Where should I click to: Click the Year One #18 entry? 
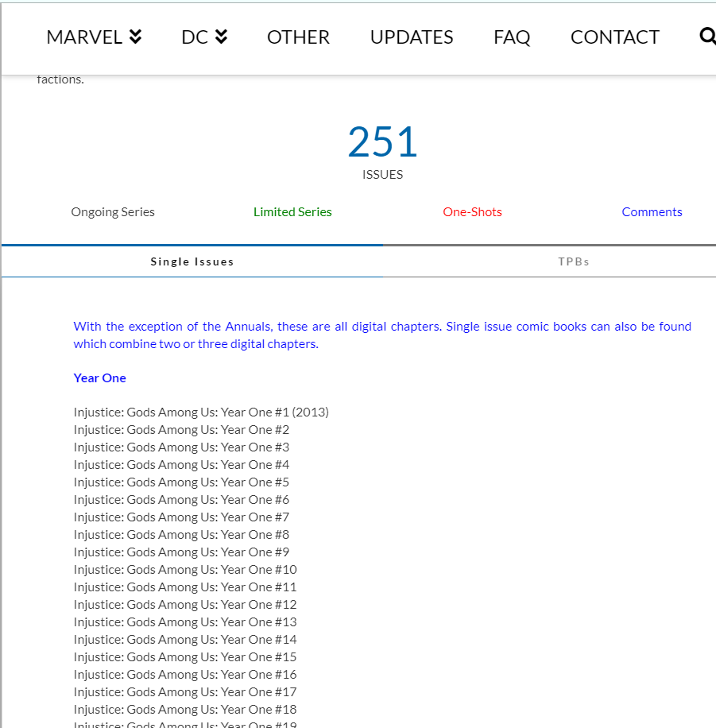(185, 710)
